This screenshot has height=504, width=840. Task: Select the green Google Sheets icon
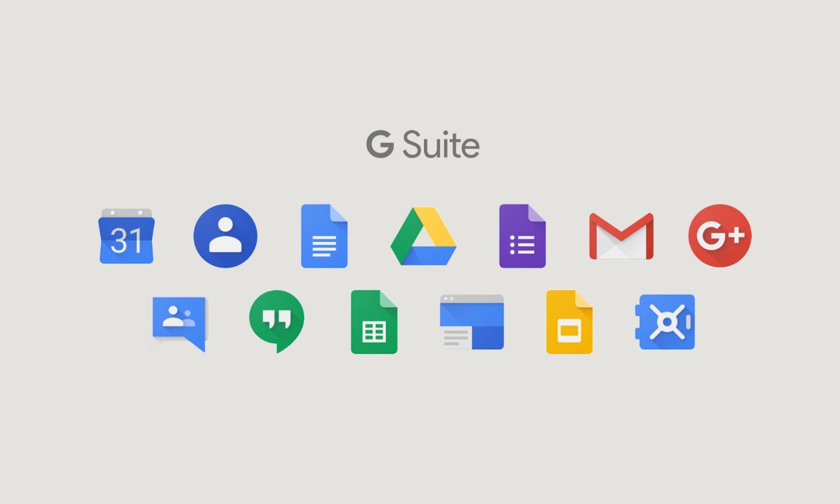(x=374, y=322)
